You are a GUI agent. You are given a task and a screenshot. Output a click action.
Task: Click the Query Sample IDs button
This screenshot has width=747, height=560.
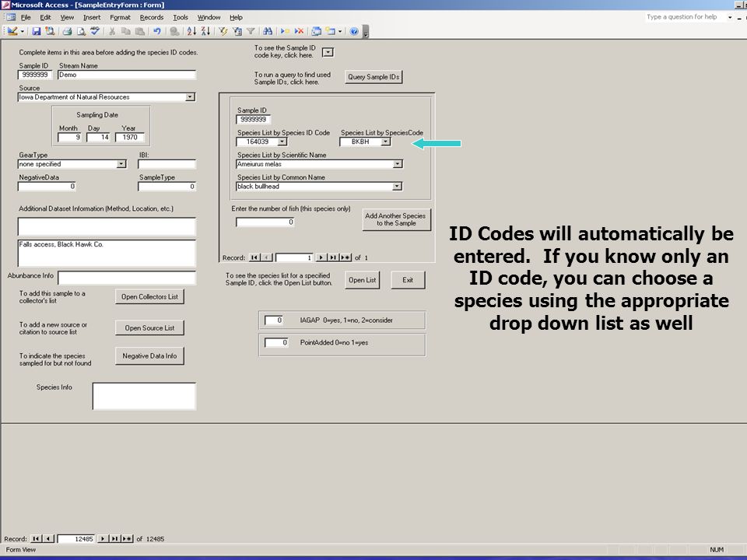point(373,77)
